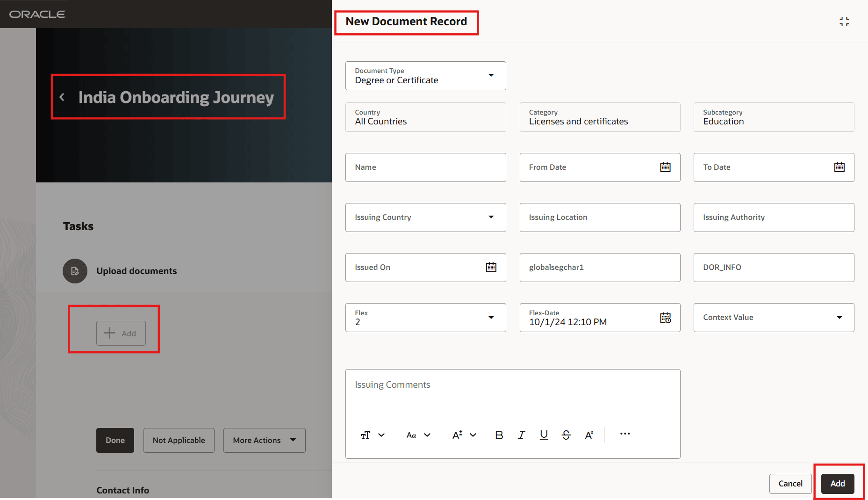Open the From Date calendar picker

tap(665, 167)
